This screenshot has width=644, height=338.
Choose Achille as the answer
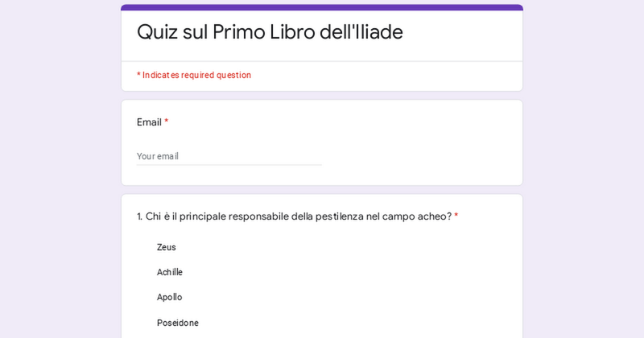click(x=169, y=272)
